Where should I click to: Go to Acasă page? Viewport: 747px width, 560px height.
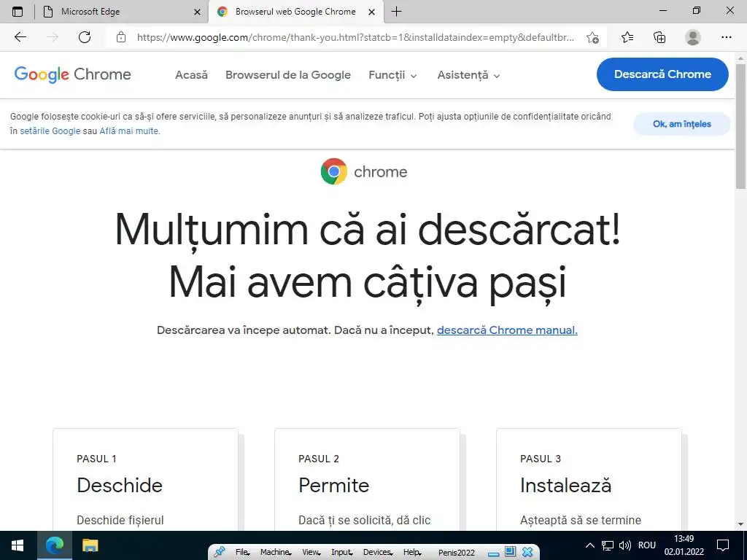tap(192, 75)
